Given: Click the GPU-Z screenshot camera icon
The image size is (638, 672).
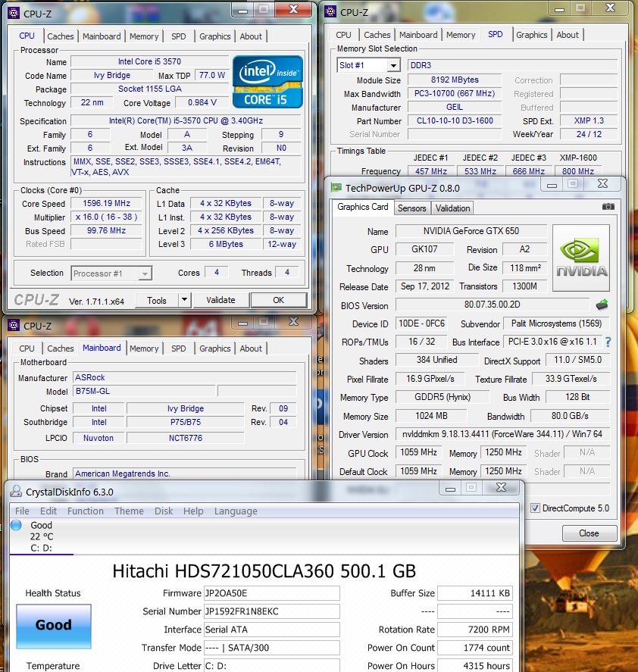Looking at the screenshot, I should (x=608, y=207).
